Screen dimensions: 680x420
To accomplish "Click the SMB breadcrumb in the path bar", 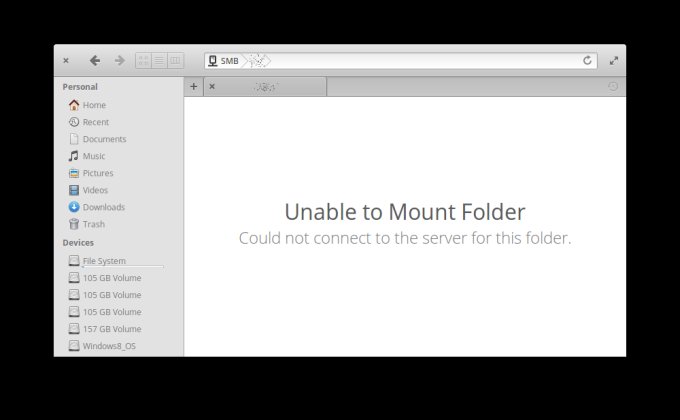I will tap(224, 61).
